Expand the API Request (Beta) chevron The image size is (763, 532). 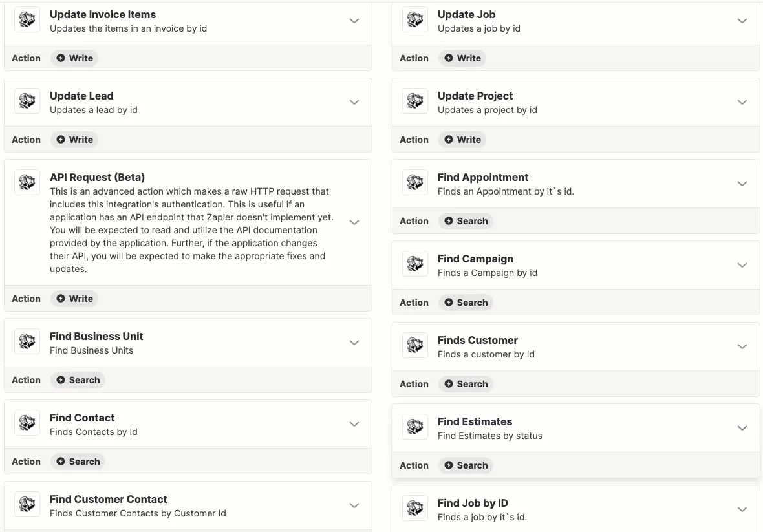tap(354, 222)
